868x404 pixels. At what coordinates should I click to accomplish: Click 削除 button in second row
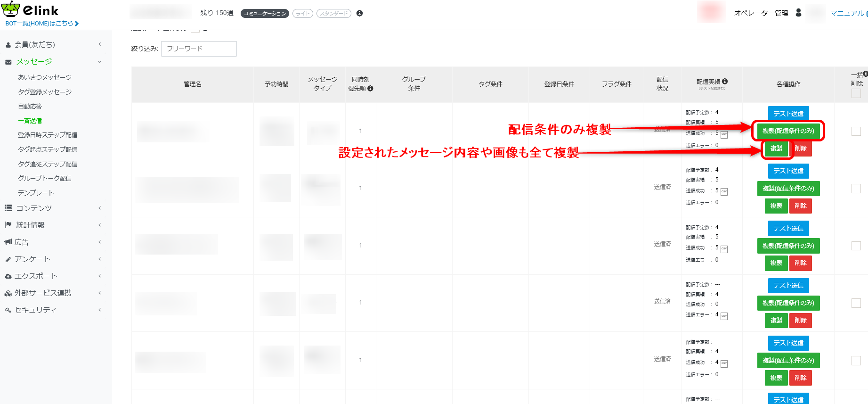coord(801,206)
